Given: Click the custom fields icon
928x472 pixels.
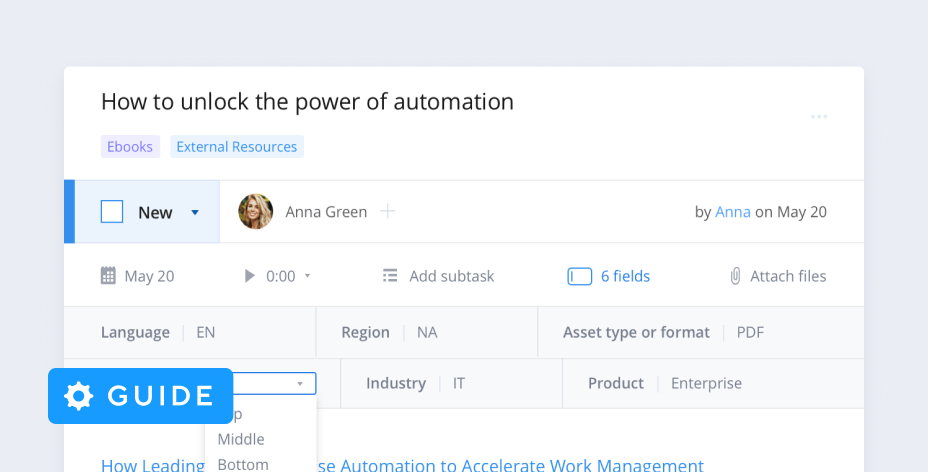Looking at the screenshot, I should pos(579,276).
